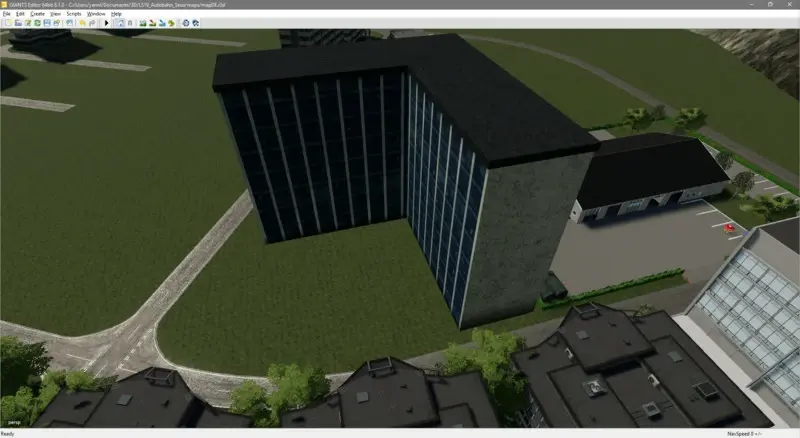Click the NavSpeed indicator in status bar
Image resolution: width=800 pixels, height=438 pixels.
744,434
